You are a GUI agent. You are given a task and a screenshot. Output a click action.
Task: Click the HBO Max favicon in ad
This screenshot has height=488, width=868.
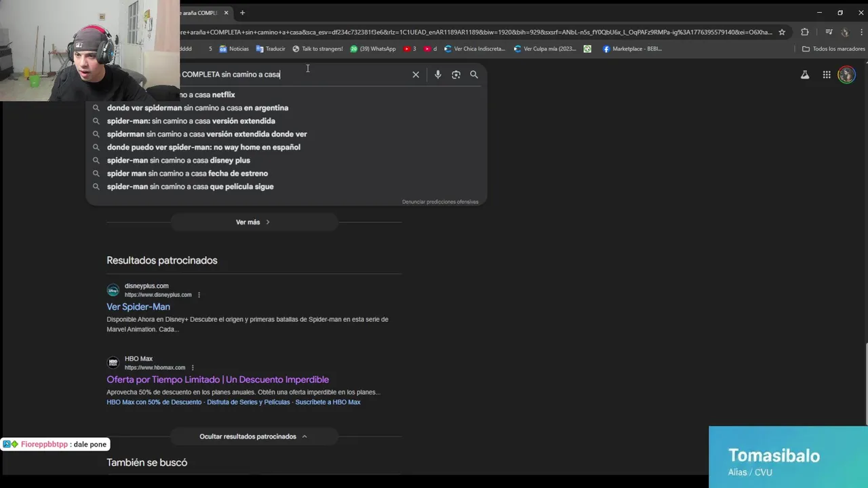[113, 363]
